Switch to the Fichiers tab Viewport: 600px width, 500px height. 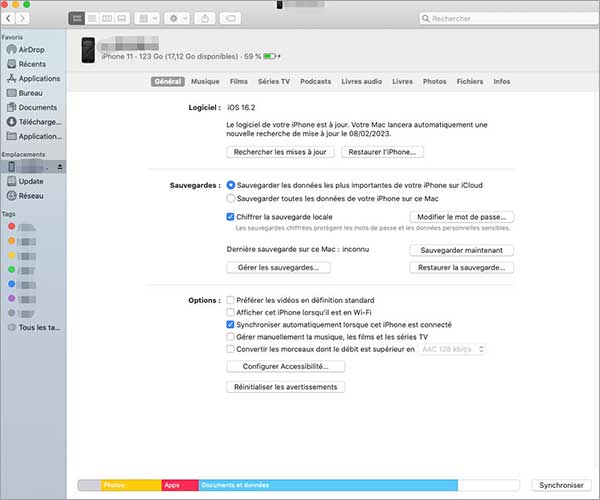(470, 81)
